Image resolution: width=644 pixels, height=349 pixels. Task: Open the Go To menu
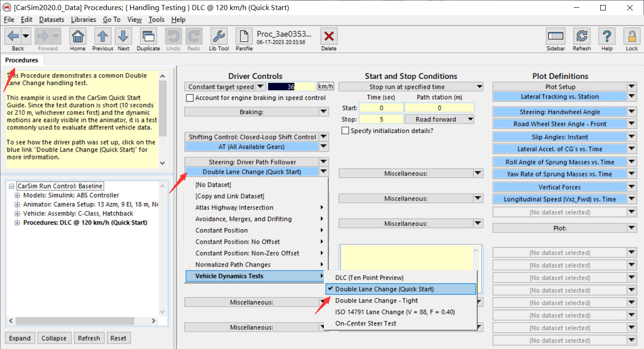point(112,20)
